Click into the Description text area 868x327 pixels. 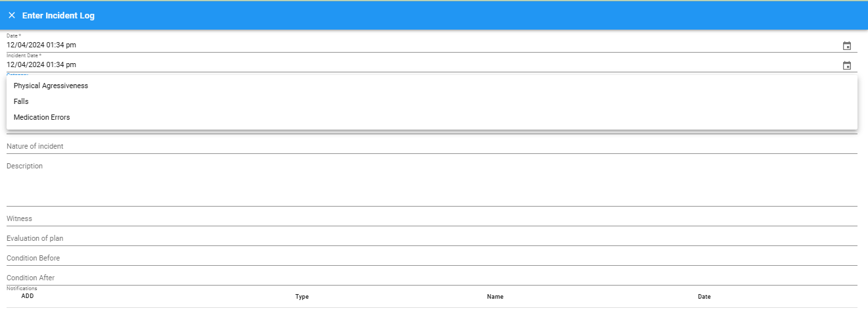pos(432,182)
